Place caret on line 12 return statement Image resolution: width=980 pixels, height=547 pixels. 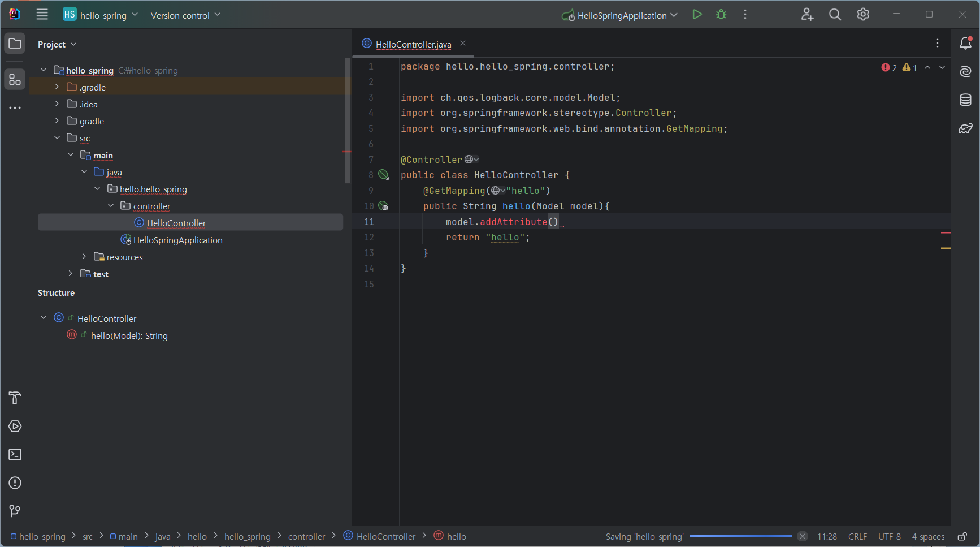(x=488, y=238)
